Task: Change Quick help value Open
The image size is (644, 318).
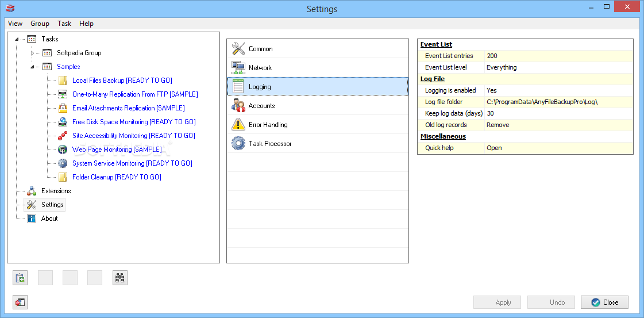Action: pyautogui.click(x=558, y=148)
